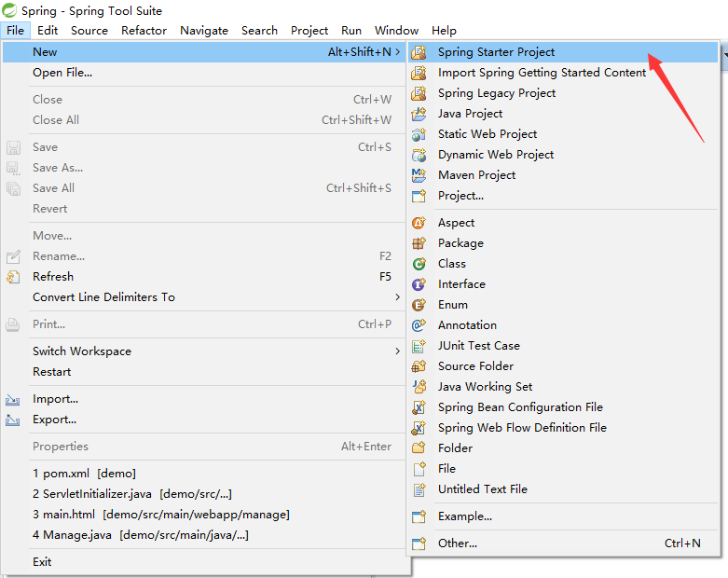Select Maven Project entry
Screen dimensions: 728x578
coord(563,175)
